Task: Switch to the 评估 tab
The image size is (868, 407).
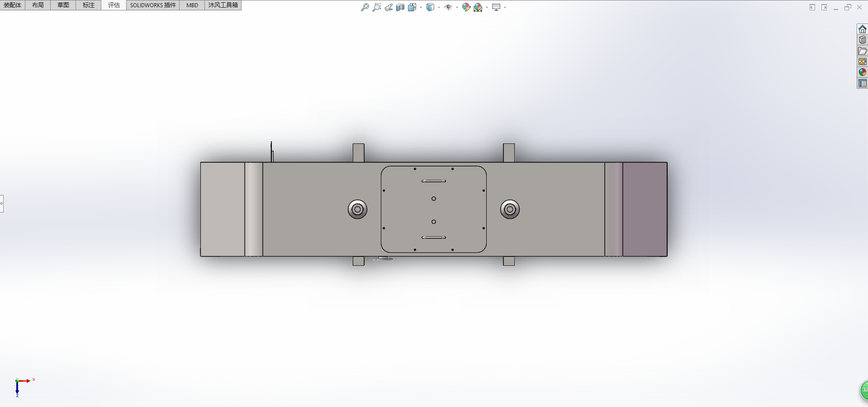Action: [114, 5]
